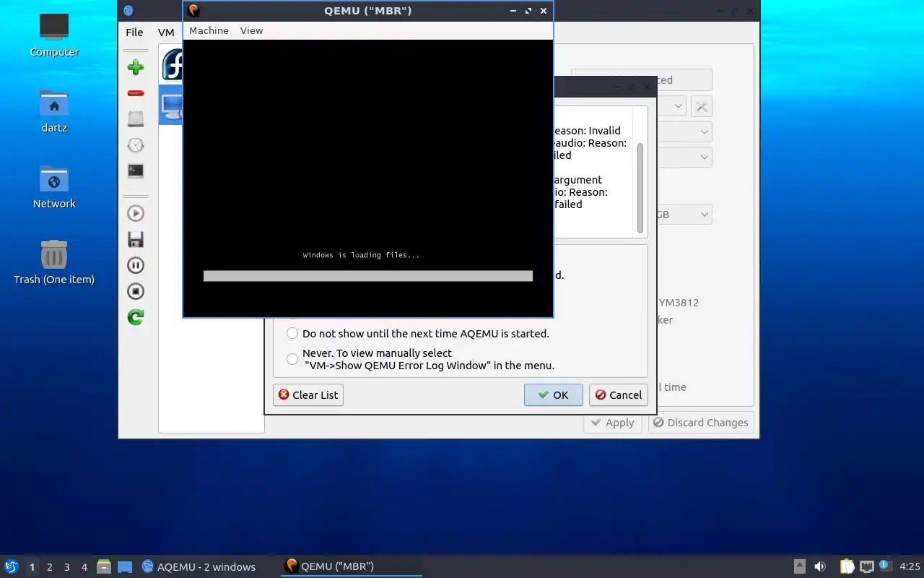The height and width of the screenshot is (578, 924).
Task: Cancel the error log dialog
Action: click(618, 394)
